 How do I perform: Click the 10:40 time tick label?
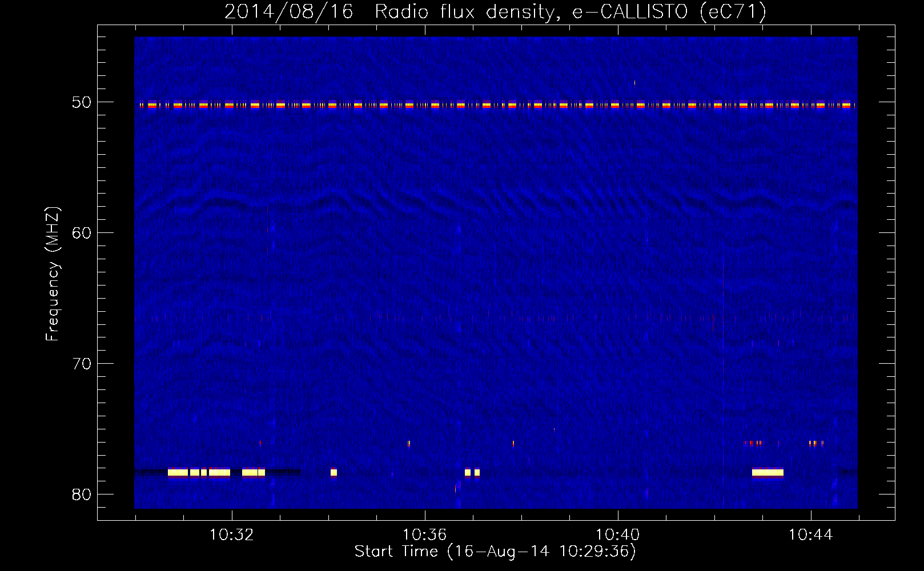[x=617, y=535]
